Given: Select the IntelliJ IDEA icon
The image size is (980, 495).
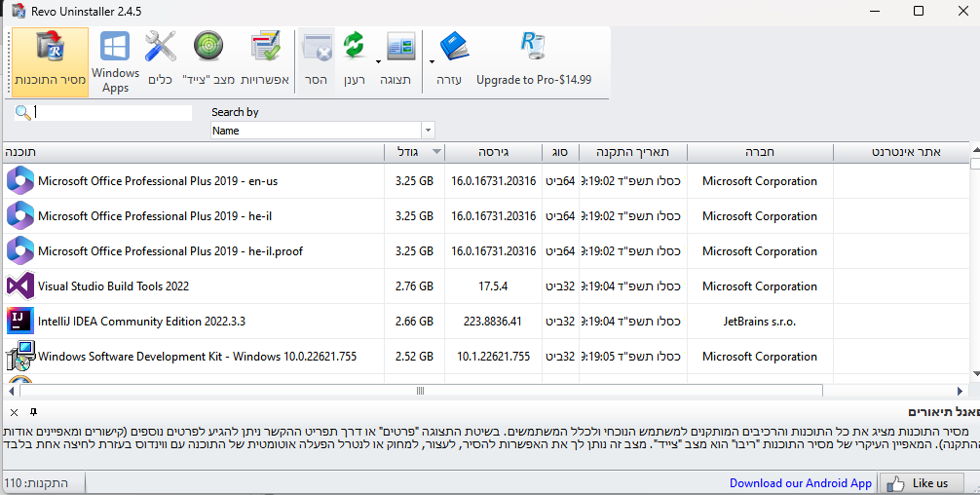Looking at the screenshot, I should click(x=20, y=322).
